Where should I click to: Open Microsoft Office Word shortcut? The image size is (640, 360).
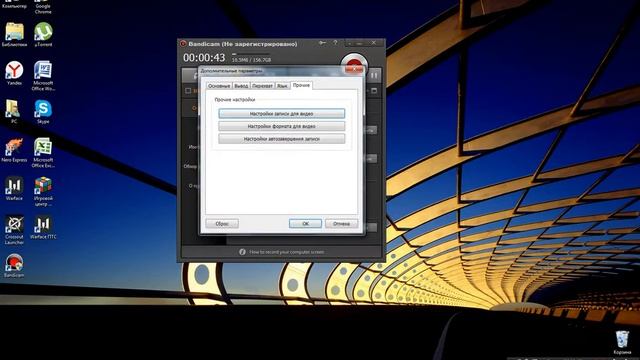(x=43, y=76)
